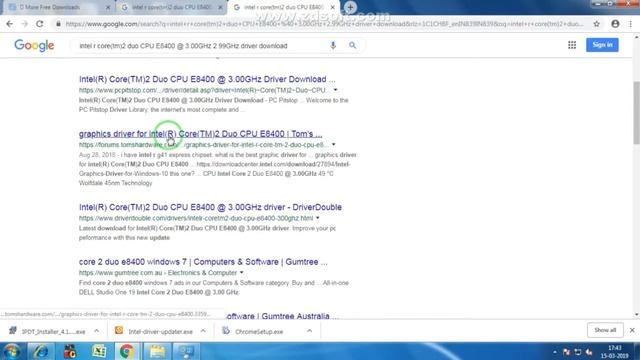Open the Tom's Hardware graphics driver result
The height and width of the screenshot is (360, 640).
click(200, 134)
